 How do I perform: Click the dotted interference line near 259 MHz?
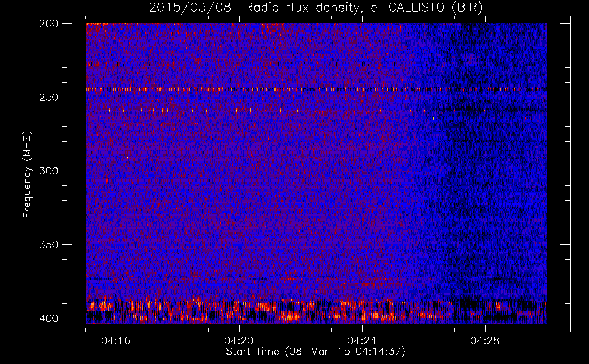[316, 110]
